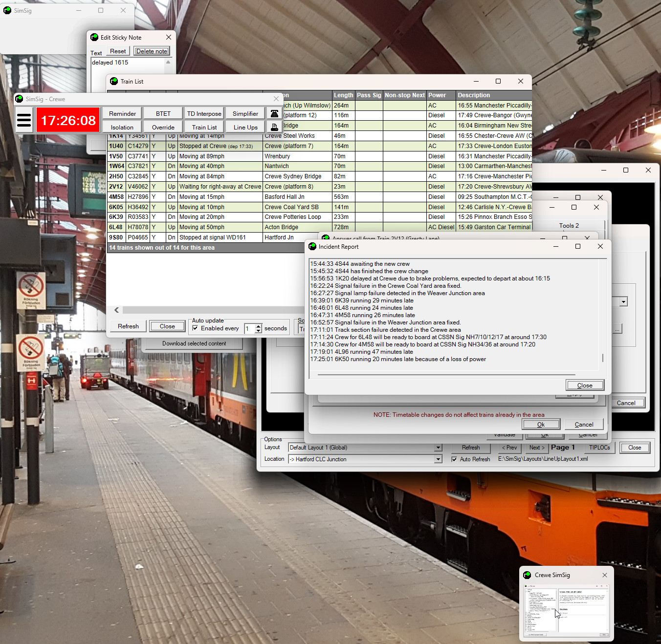Open the Location dropdown

[x=439, y=459]
